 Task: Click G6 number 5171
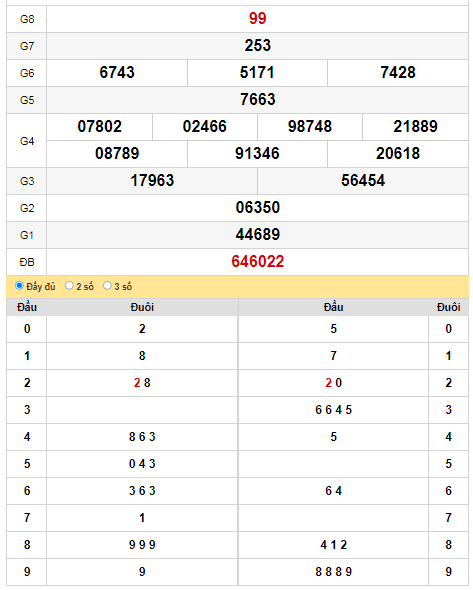pos(257,73)
